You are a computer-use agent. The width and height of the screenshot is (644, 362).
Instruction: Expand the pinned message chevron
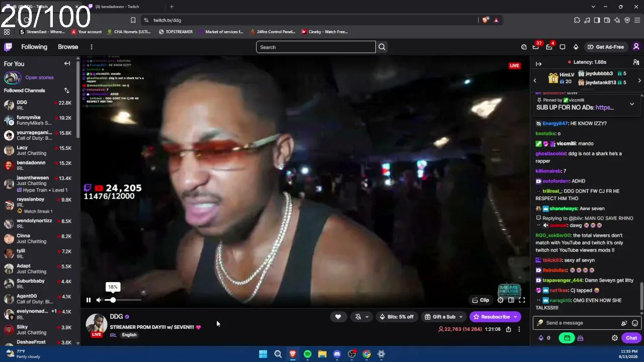click(x=632, y=104)
